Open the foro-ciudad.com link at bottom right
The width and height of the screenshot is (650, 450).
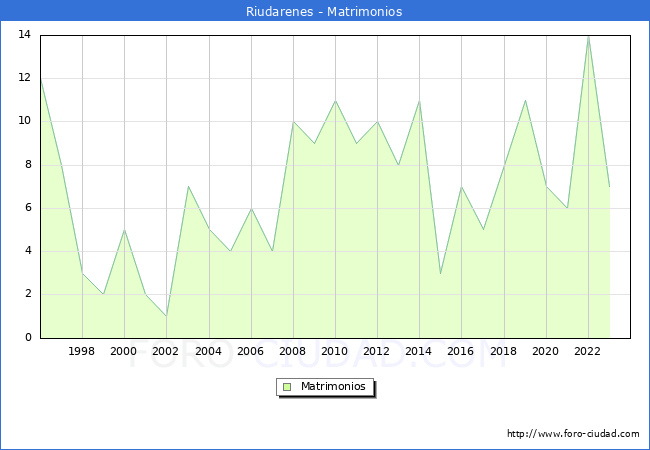[573, 434]
